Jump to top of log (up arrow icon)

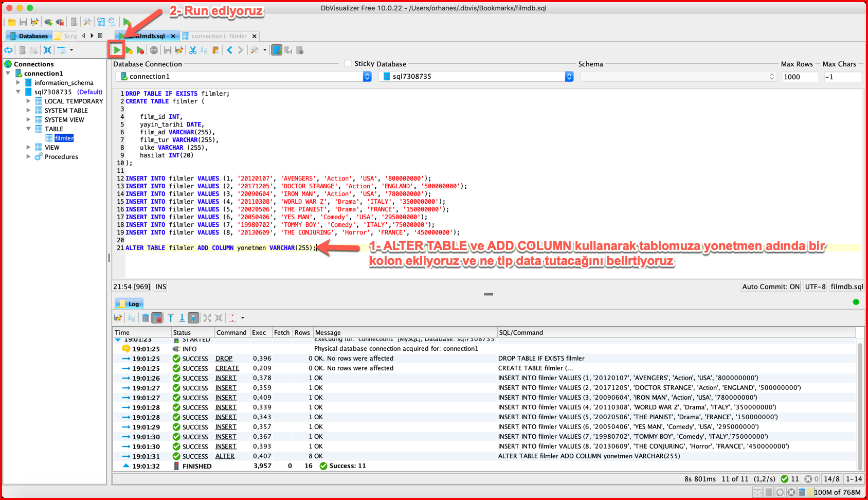[171, 318]
